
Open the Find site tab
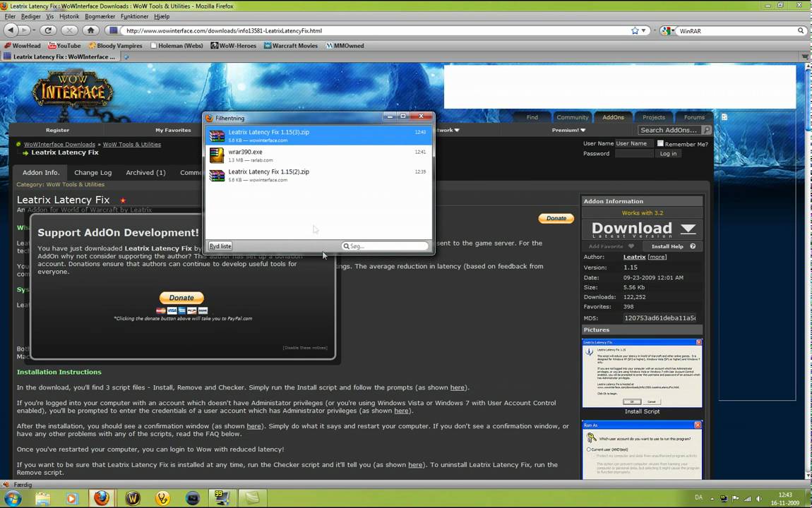[x=532, y=117]
